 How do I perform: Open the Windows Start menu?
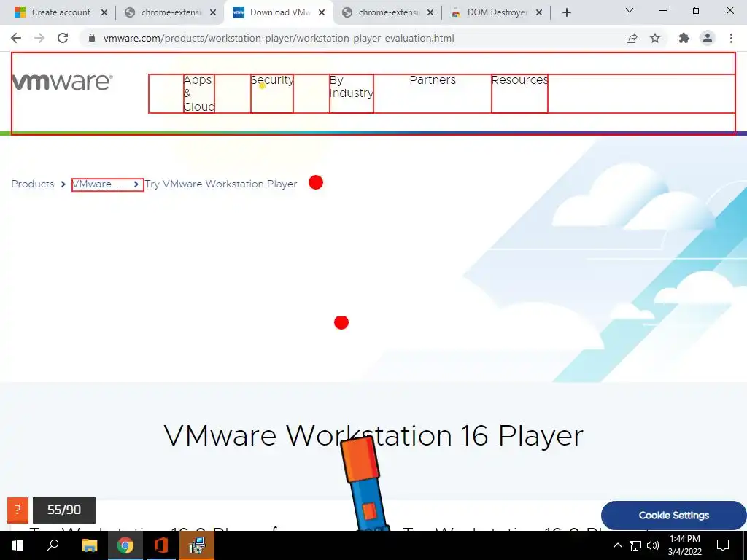[18, 545]
